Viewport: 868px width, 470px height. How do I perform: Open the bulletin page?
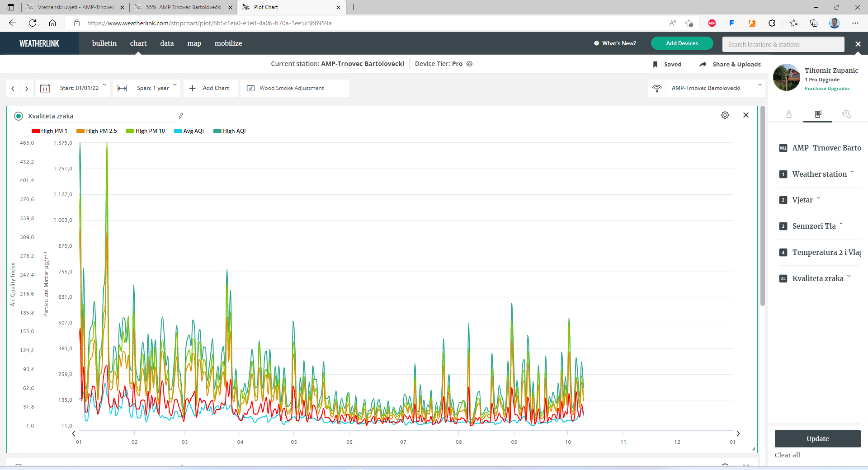click(x=104, y=43)
